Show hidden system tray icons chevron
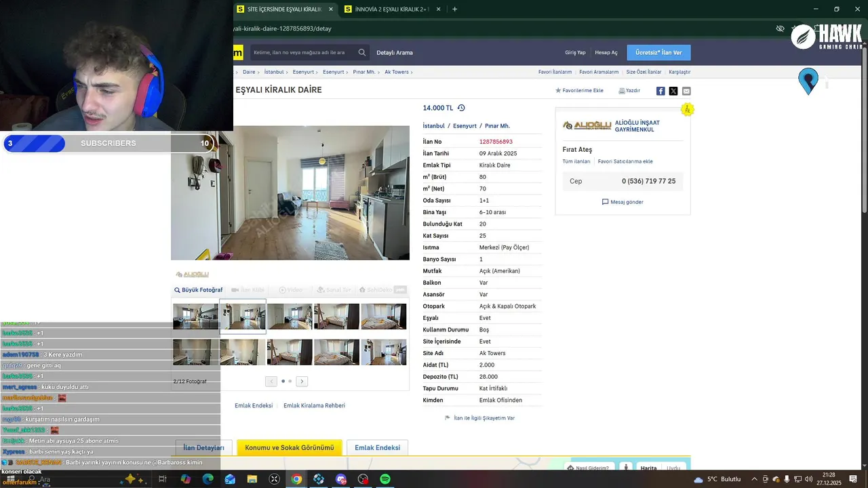This screenshot has width=868, height=488. [754, 479]
